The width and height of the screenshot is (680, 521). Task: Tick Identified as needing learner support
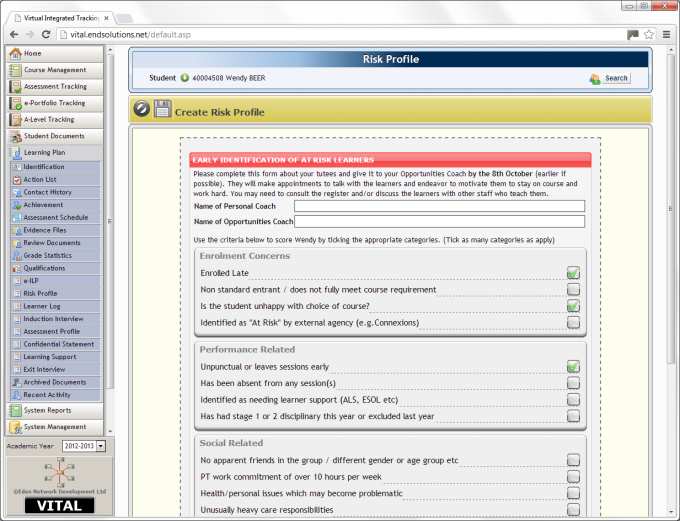click(573, 400)
